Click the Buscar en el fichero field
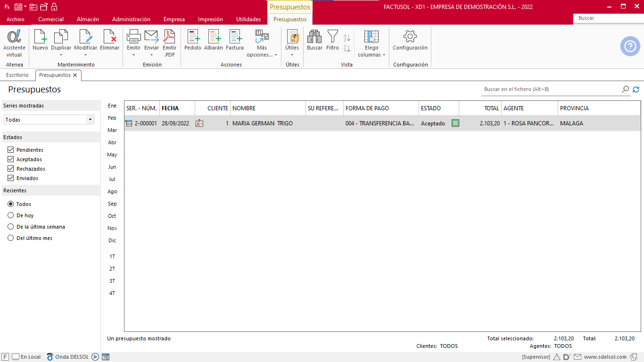Viewport: 644px width, 362px height. (x=551, y=89)
